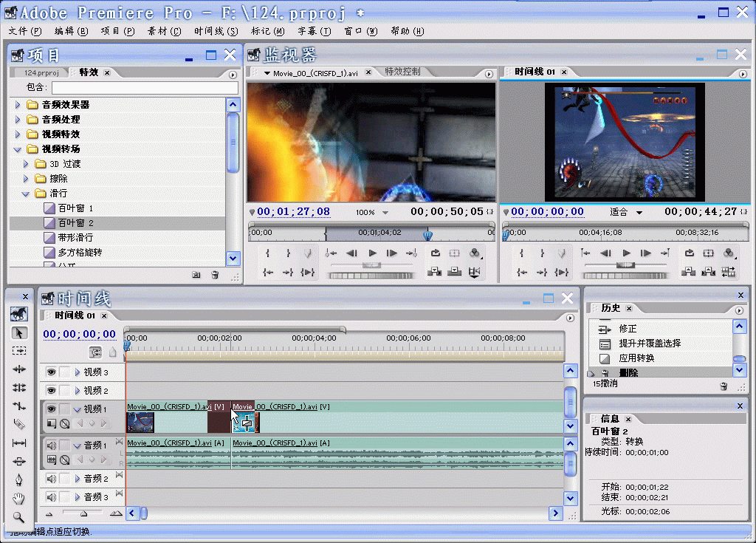The width and height of the screenshot is (756, 543).
Task: Select the Razor tool
Action: coord(18,424)
